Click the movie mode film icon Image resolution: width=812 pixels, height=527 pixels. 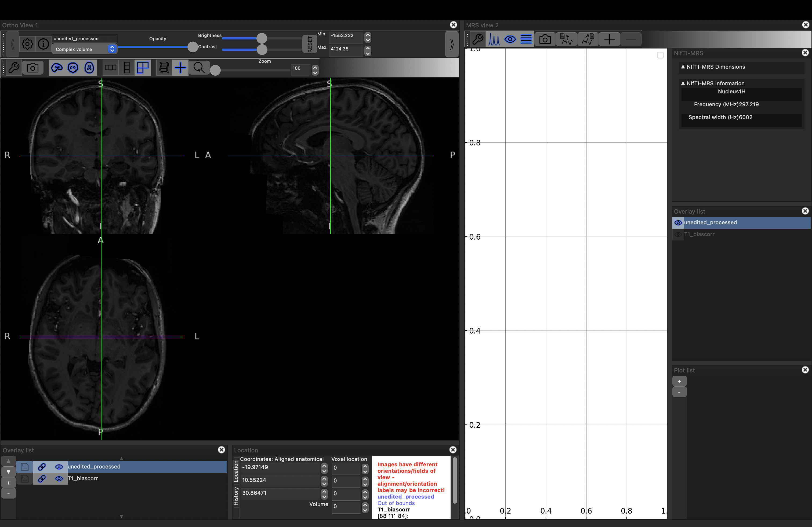(164, 68)
